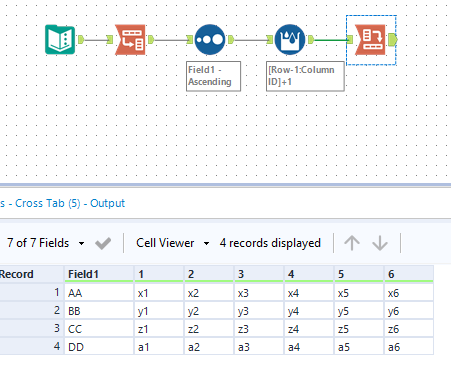Click column header '5'
Image resolution: width=451 pixels, height=369 pixels.
(x=359, y=274)
